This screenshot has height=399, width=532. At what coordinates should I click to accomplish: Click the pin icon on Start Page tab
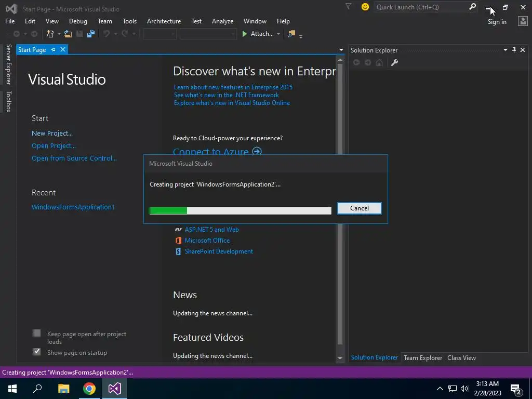click(x=53, y=49)
